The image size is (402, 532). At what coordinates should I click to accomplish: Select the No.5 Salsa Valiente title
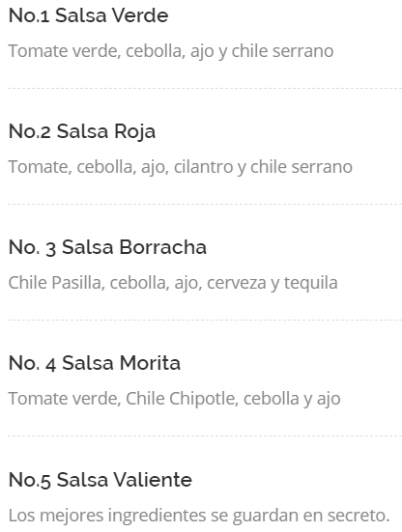100,480
